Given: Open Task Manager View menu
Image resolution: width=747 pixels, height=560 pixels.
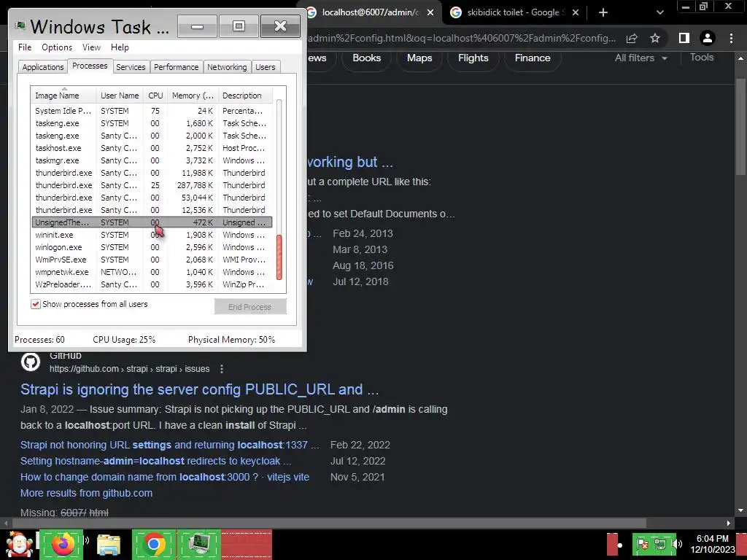Looking at the screenshot, I should [91, 47].
